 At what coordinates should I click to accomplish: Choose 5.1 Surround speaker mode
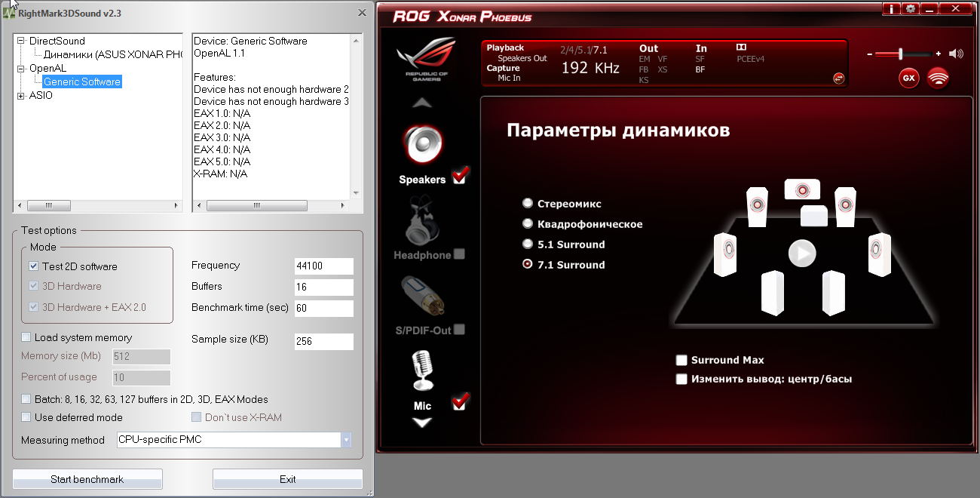click(528, 244)
